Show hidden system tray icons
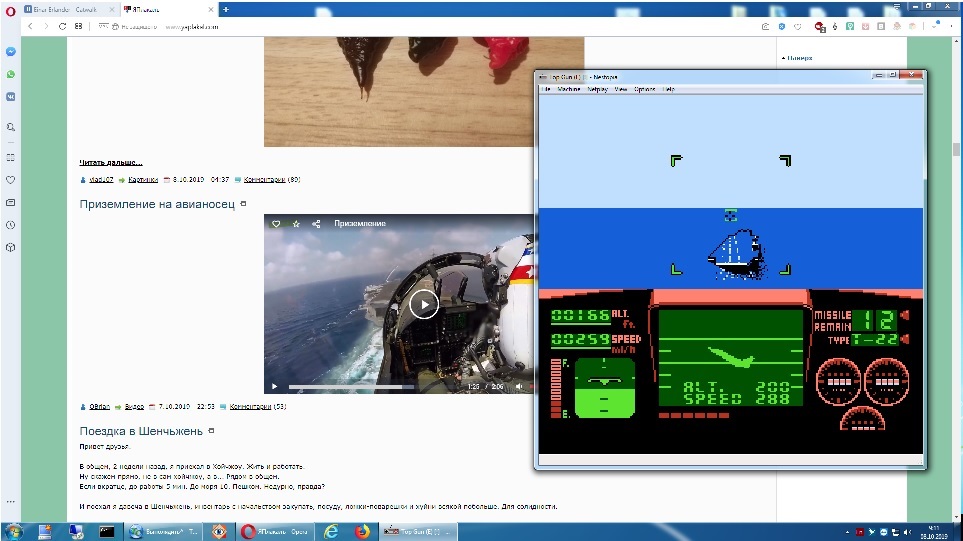 point(847,532)
